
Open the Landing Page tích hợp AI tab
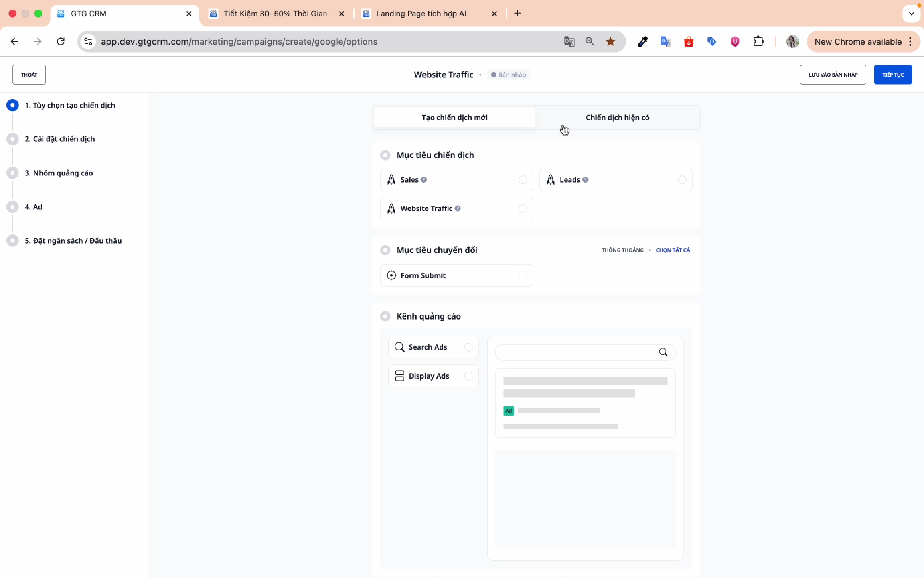[x=421, y=14]
